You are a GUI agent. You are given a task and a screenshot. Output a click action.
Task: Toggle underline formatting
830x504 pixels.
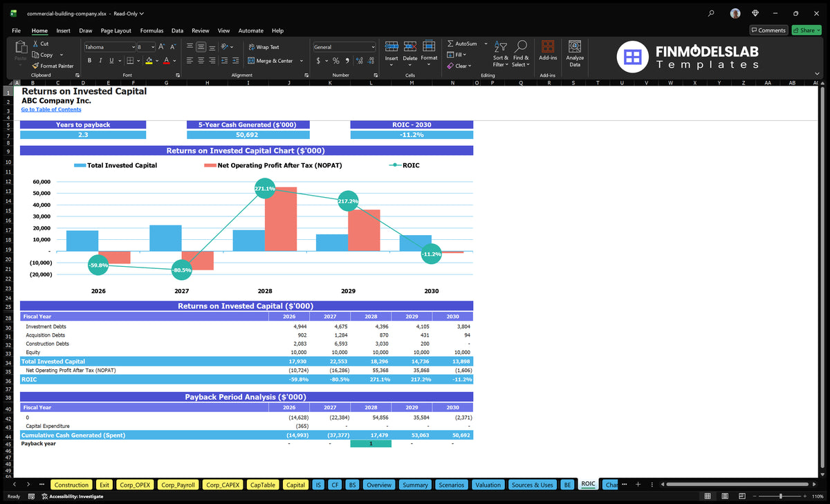(111, 60)
